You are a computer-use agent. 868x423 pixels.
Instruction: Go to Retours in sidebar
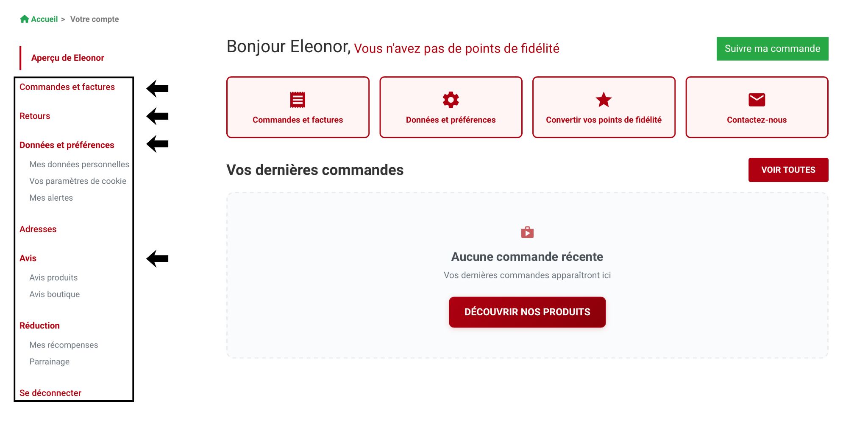[35, 116]
